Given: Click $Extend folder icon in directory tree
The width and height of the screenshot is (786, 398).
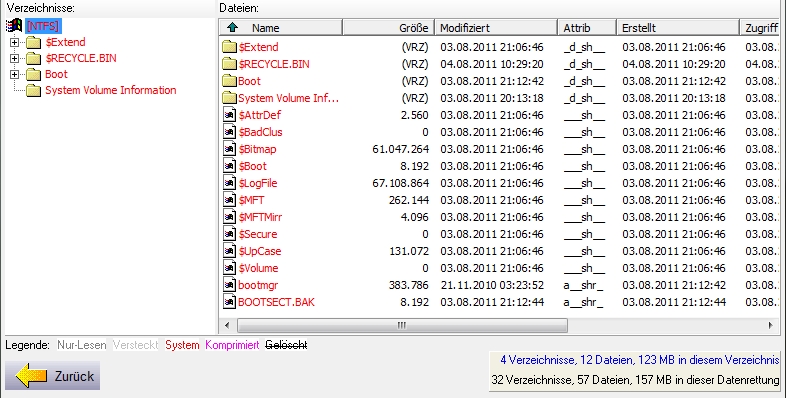Looking at the screenshot, I should coord(34,43).
